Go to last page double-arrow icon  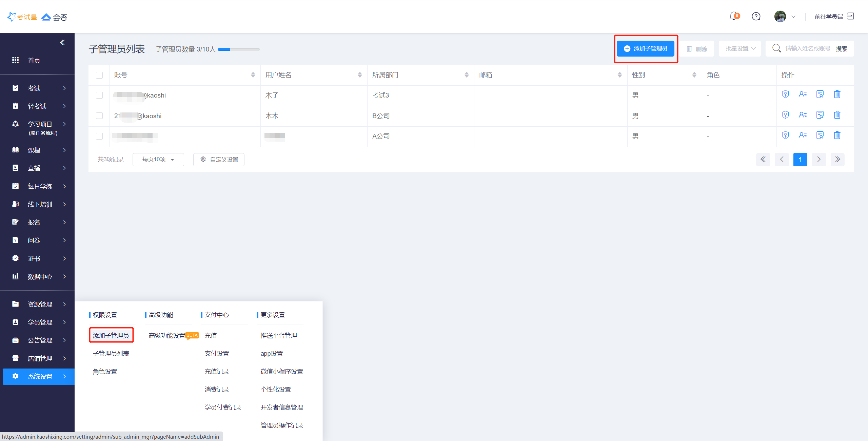click(x=837, y=160)
